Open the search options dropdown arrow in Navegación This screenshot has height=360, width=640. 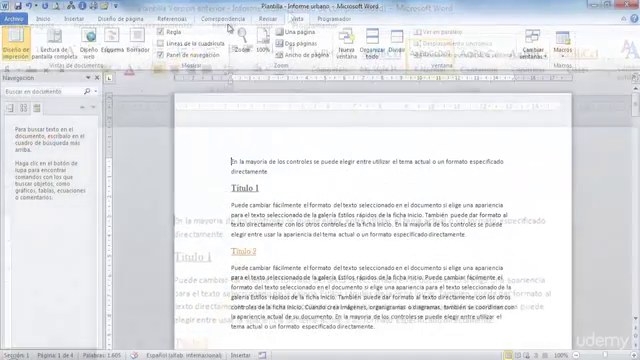96,91
